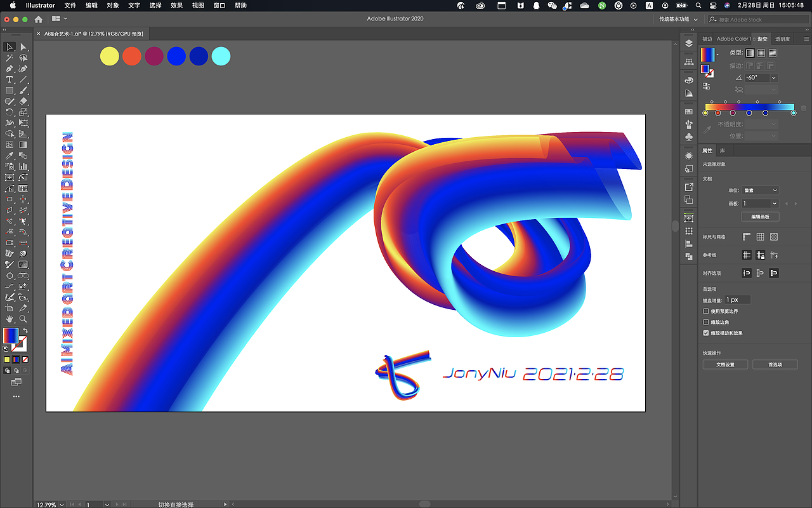Select the Pen tool
812x508 pixels.
[10, 69]
